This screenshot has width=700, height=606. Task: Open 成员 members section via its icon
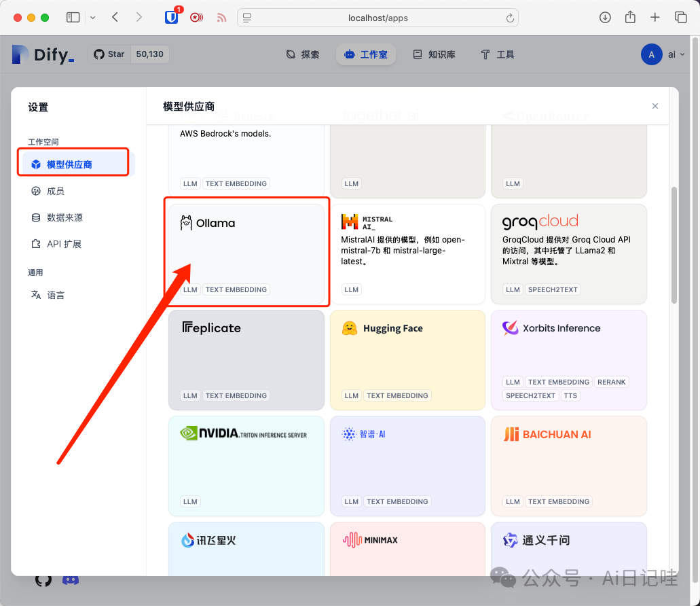[35, 191]
